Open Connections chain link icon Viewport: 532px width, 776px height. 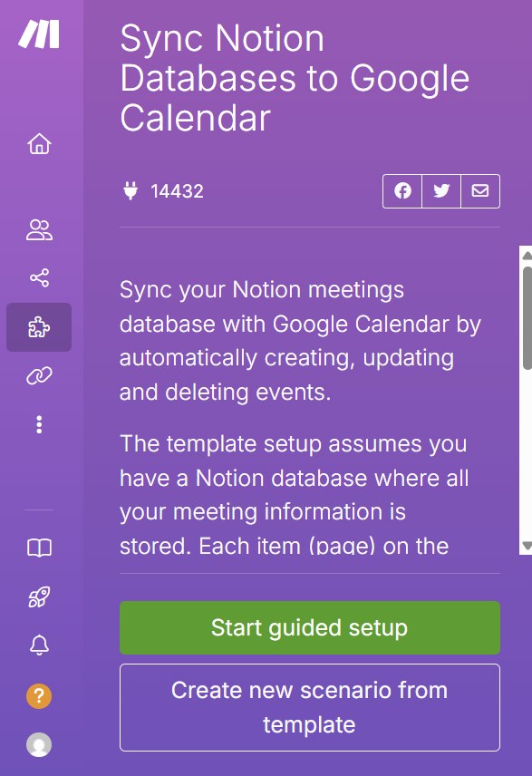(x=39, y=375)
